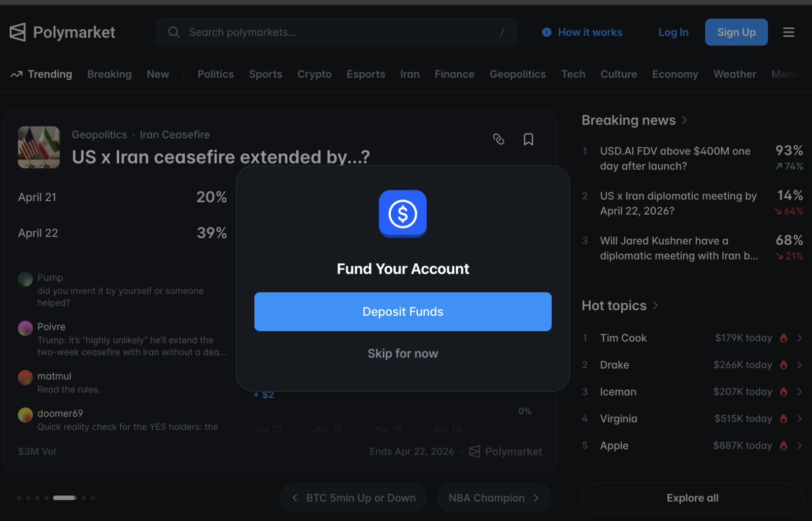The height and width of the screenshot is (521, 812).
Task: Click Explore all button
Action: pyautogui.click(x=693, y=498)
